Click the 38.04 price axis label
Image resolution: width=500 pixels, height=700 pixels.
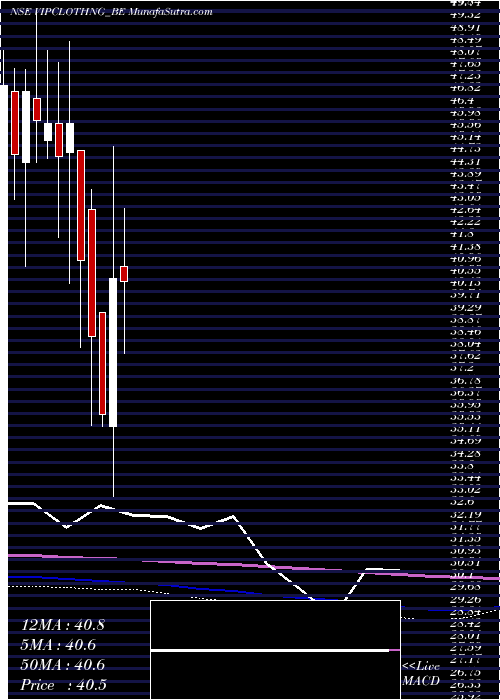(x=466, y=344)
